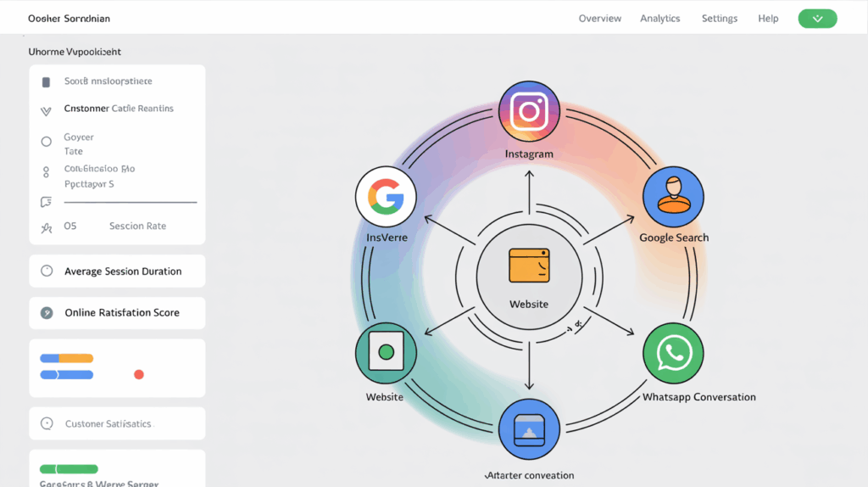This screenshot has width=868, height=487.
Task: Click the Average Session Duration card
Action: coord(117,271)
